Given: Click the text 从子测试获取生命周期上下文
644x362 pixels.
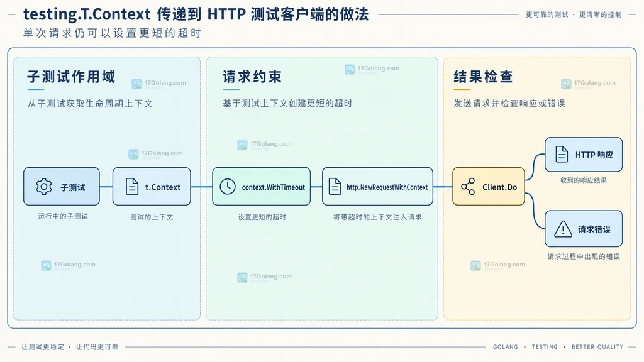Looking at the screenshot, I should [90, 104].
